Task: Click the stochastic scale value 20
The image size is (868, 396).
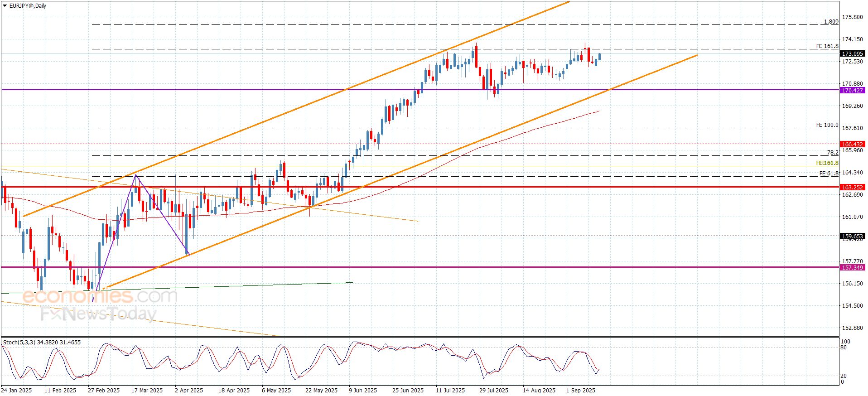Action: click(x=844, y=376)
